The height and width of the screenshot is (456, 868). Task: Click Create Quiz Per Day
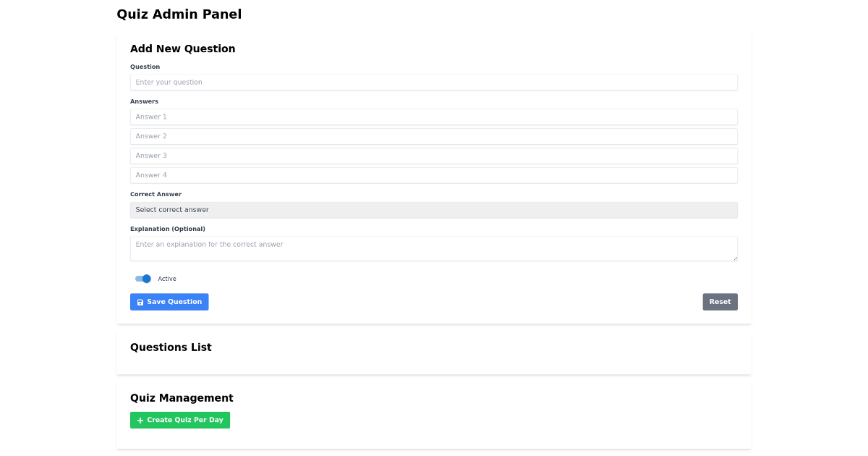(x=180, y=420)
